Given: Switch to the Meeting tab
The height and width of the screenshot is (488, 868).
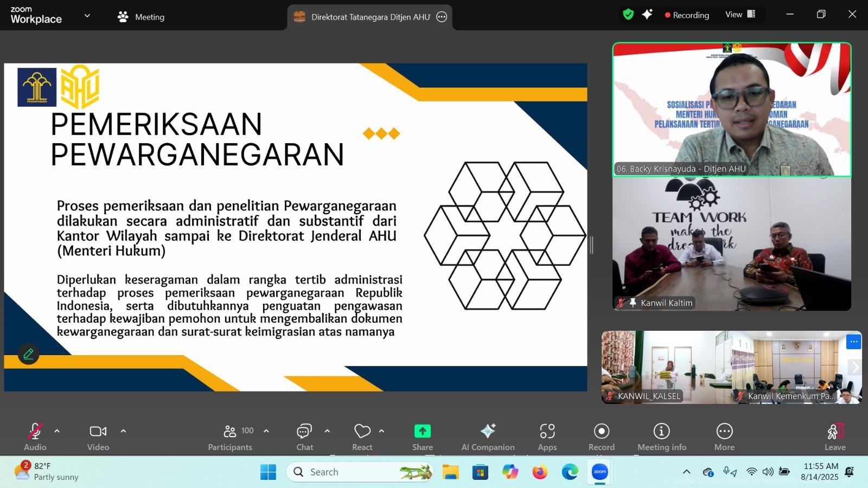Looking at the screenshot, I should 141,17.
